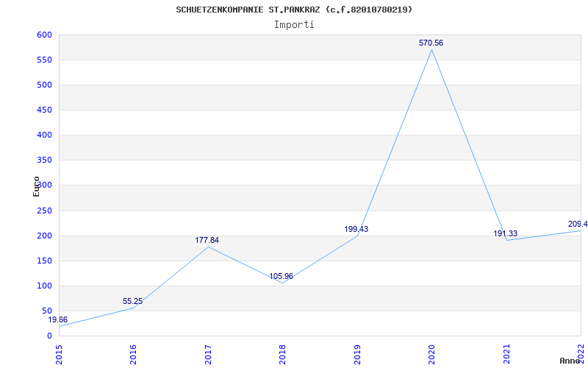
Task: Click the x-axis year 2019
Action: [357, 355]
